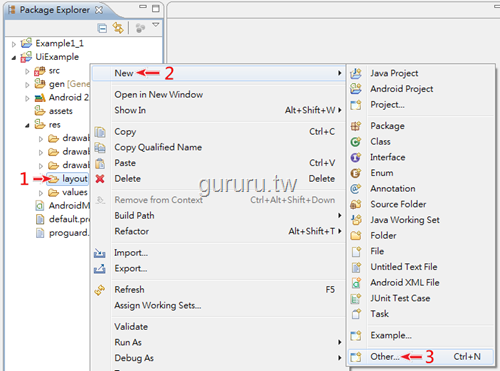Choose Copy from context menu
Screen dimensions: 500x371
pyautogui.click(x=219, y=132)
